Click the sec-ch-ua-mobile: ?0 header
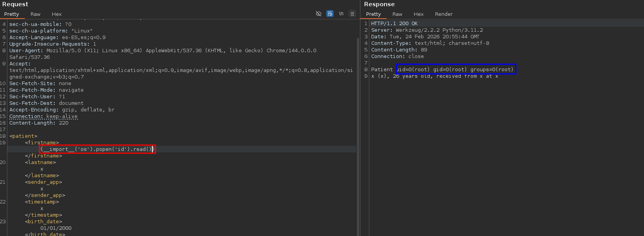This screenshot has height=236, width=644. (40, 24)
